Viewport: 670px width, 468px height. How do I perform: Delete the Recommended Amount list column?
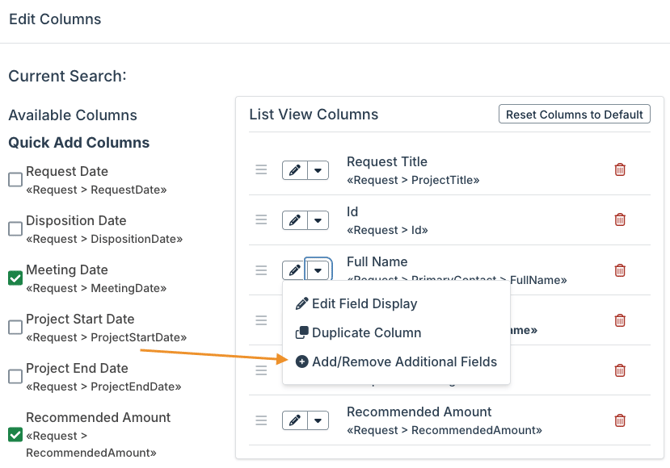[x=620, y=420]
